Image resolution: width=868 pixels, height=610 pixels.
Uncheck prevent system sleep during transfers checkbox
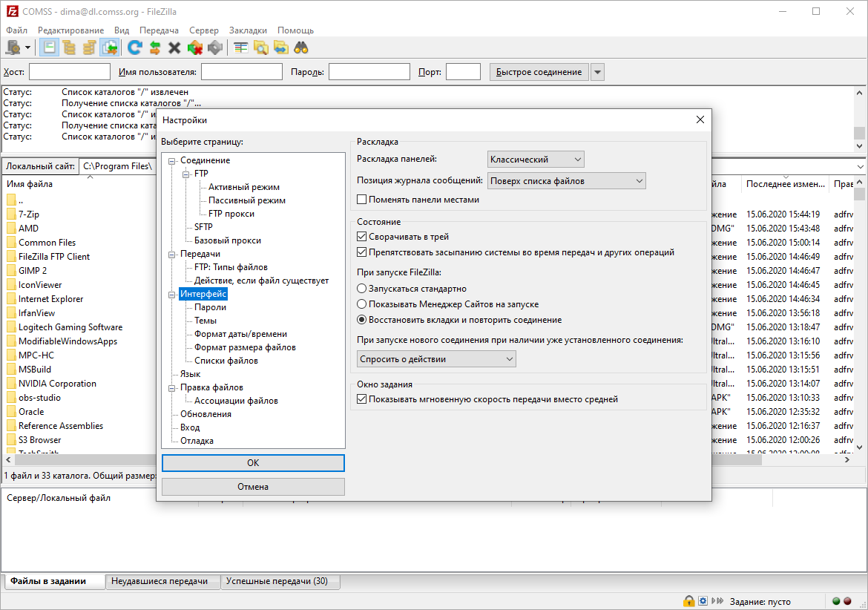[361, 252]
